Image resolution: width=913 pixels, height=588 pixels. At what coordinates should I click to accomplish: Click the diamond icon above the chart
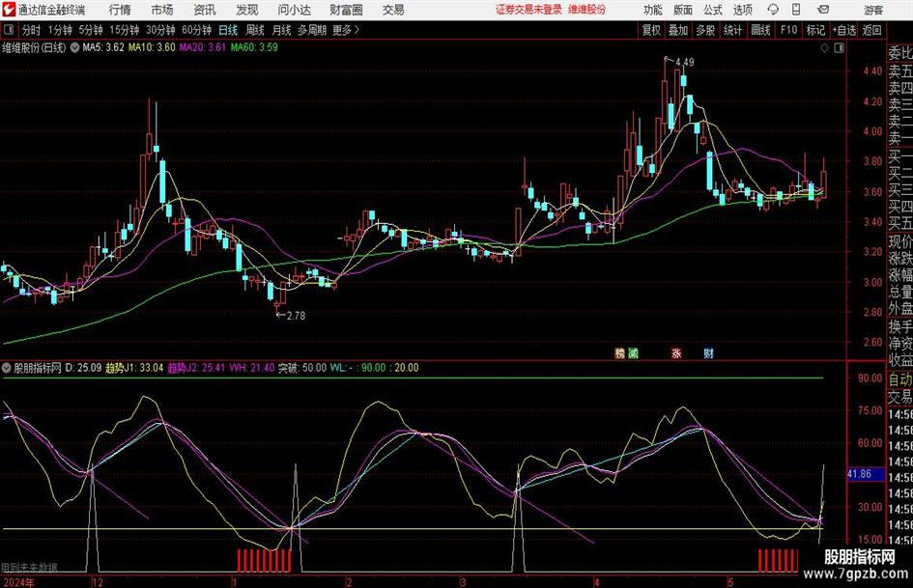(x=824, y=48)
